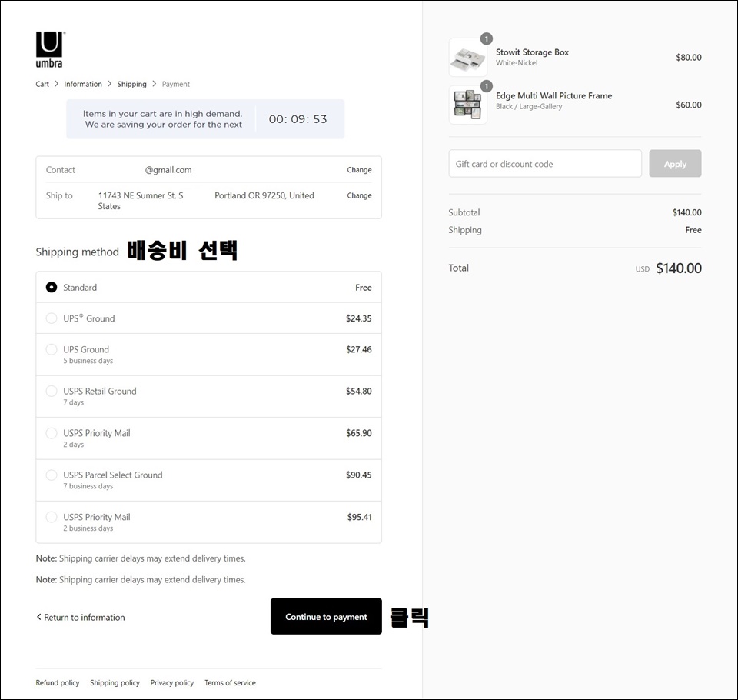Change the contact email
The height and width of the screenshot is (700, 738).
coord(359,169)
